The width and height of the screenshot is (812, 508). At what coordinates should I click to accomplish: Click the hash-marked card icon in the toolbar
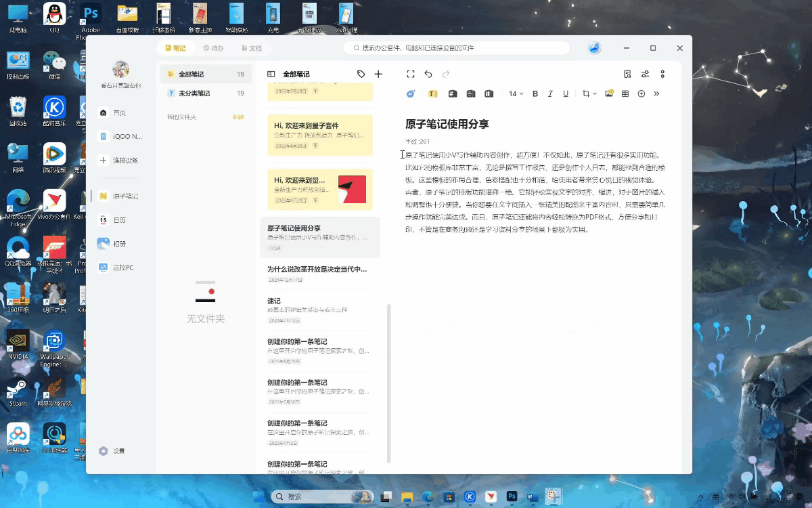[453, 93]
